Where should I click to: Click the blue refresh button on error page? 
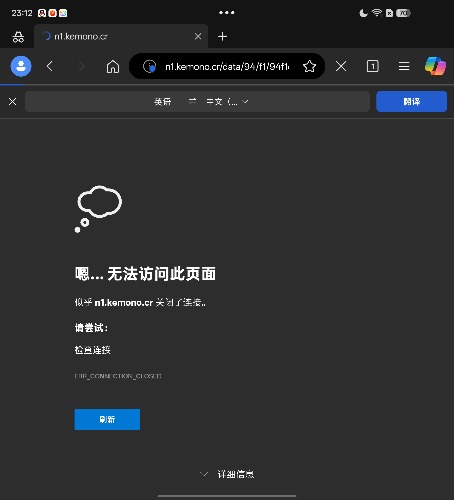pyautogui.click(x=107, y=419)
